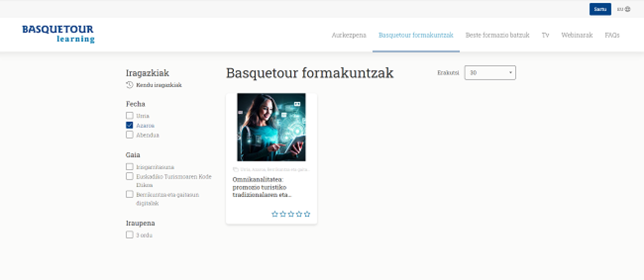Rate the course three stars

tap(291, 214)
